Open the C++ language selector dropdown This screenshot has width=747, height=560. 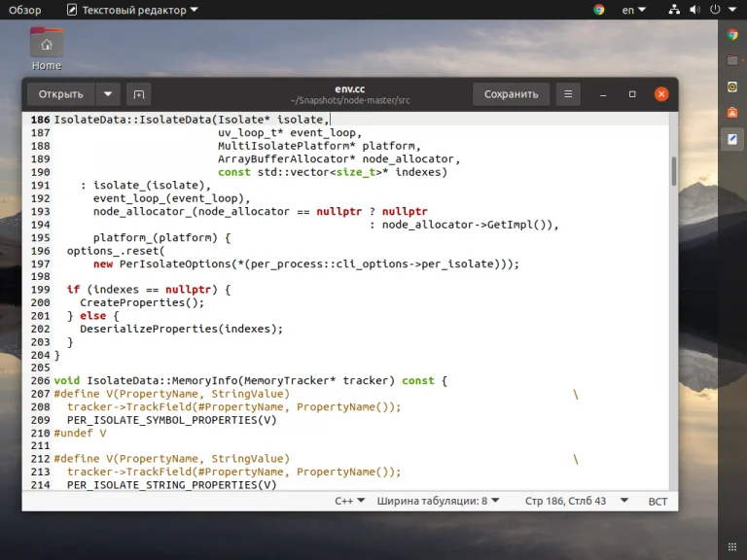pyautogui.click(x=349, y=502)
